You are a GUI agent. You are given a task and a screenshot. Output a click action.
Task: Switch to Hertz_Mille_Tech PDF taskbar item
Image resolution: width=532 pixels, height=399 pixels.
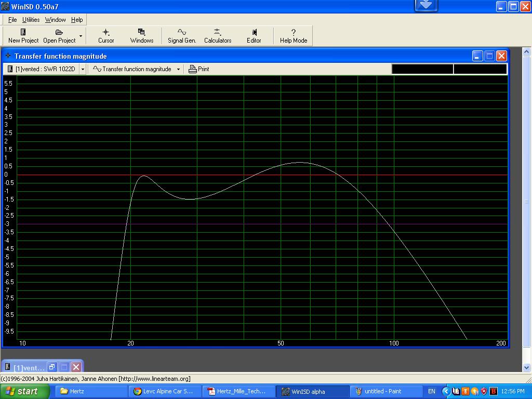pyautogui.click(x=238, y=391)
